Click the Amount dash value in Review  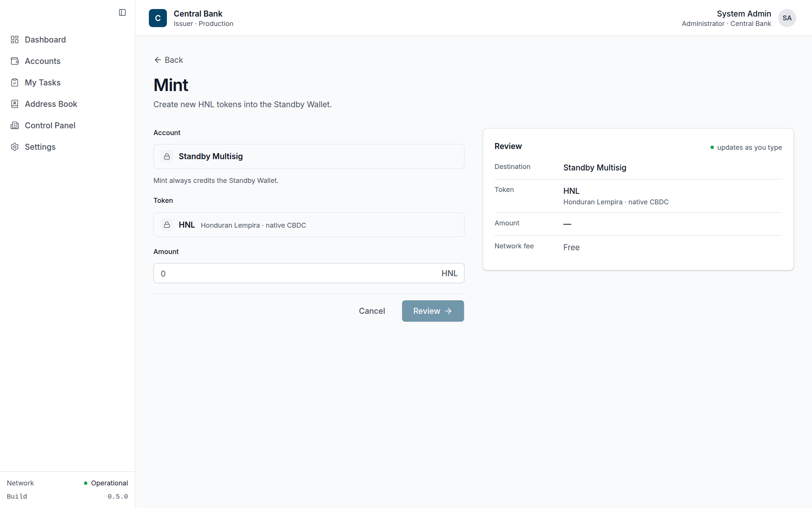tap(567, 224)
